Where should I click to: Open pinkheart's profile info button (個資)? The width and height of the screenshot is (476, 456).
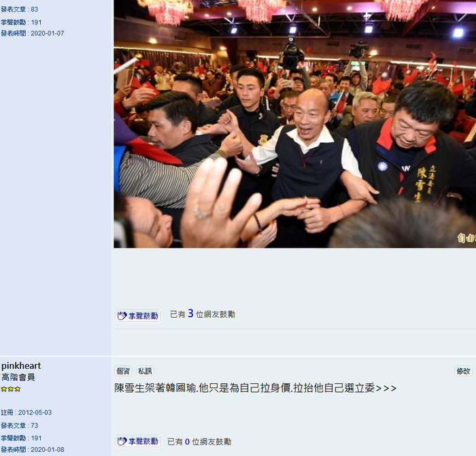[x=123, y=371]
